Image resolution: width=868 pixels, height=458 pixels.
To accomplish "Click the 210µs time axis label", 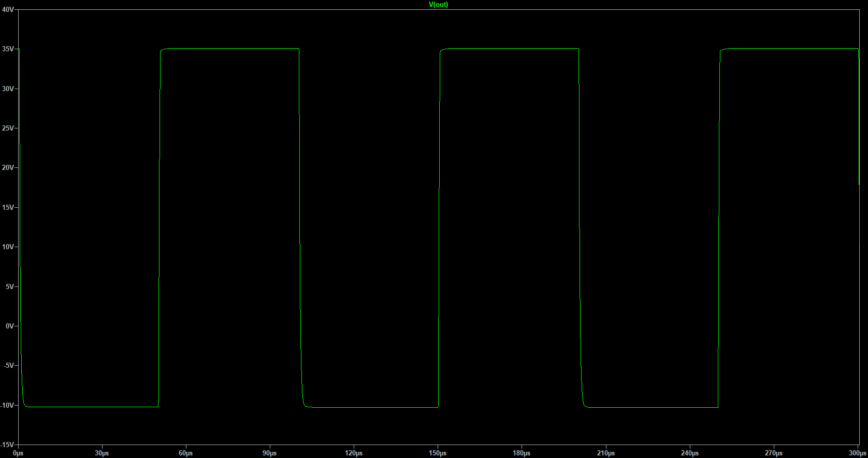I will pyautogui.click(x=606, y=453).
